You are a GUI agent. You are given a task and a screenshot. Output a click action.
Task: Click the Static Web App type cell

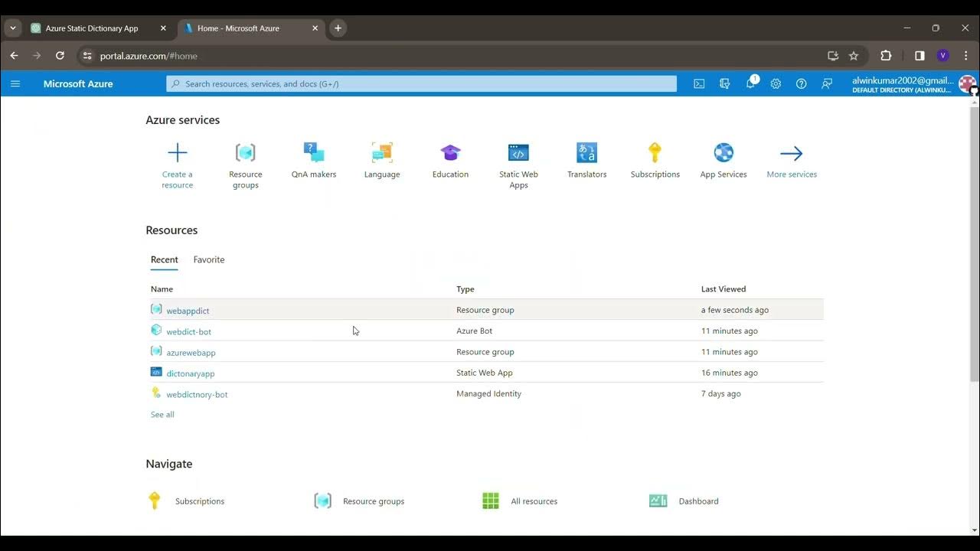click(485, 373)
